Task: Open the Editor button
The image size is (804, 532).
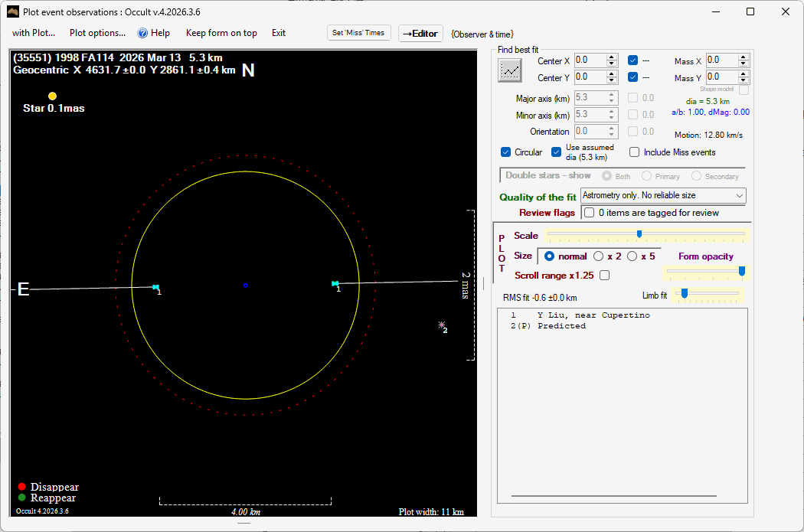Action: [x=420, y=34]
